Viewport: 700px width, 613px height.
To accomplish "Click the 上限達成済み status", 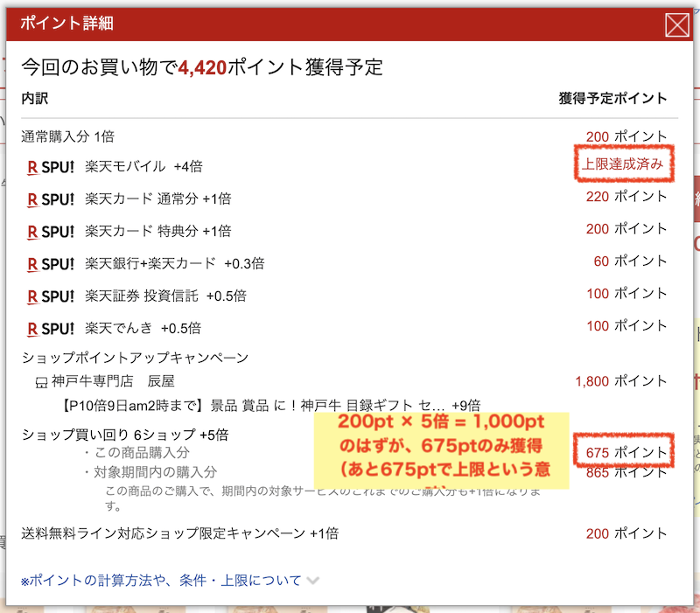I will (623, 164).
